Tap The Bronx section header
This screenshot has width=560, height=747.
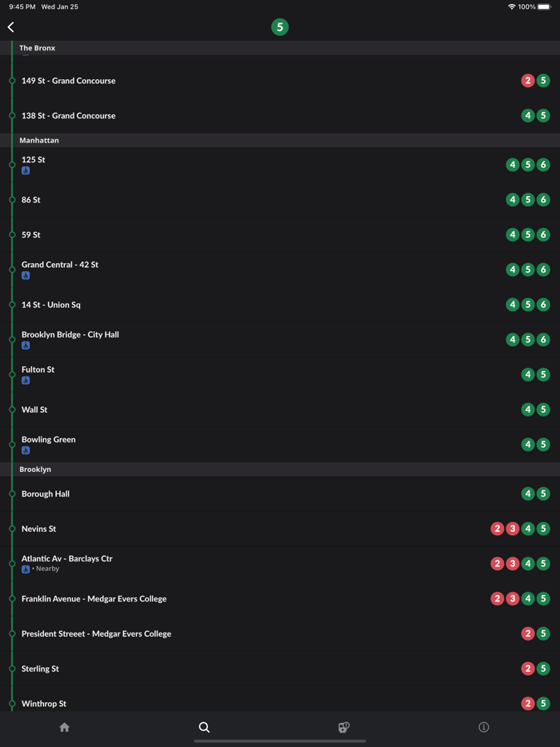(280, 48)
